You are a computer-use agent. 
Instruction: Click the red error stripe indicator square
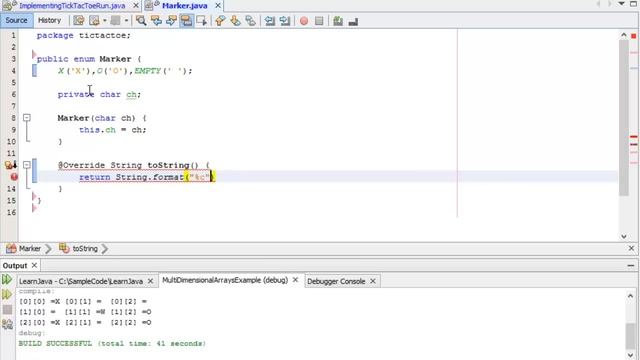[x=633, y=36]
